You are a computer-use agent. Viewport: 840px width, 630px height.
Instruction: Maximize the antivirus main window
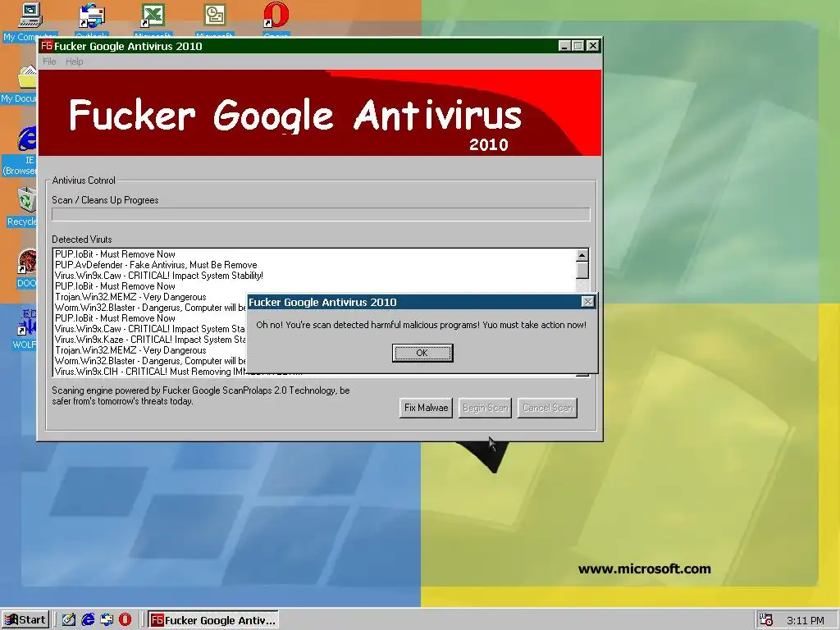tap(578, 46)
